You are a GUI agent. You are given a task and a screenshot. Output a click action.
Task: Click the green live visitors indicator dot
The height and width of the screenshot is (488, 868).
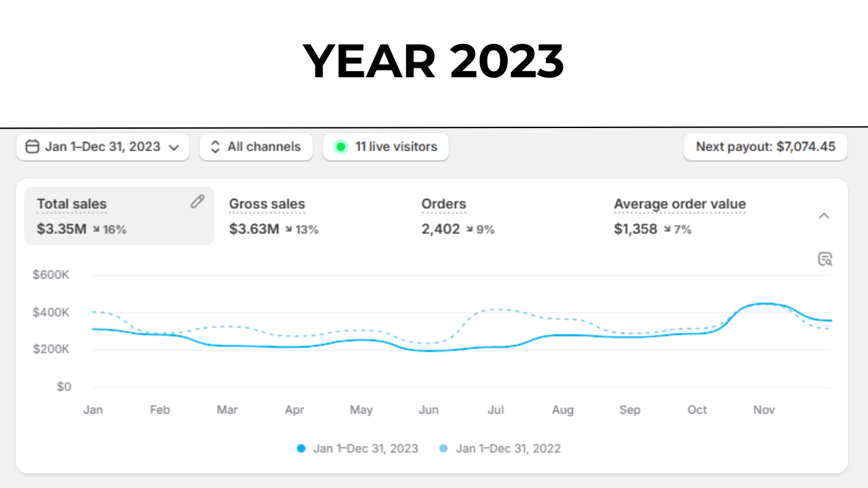pos(340,146)
